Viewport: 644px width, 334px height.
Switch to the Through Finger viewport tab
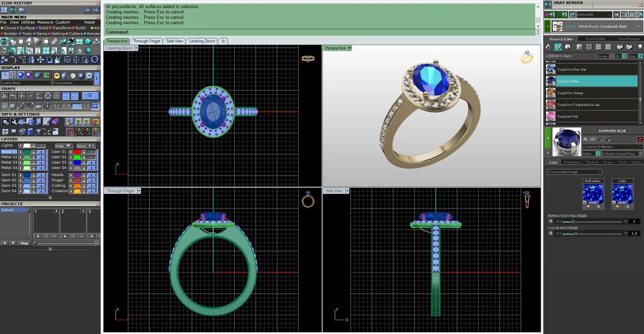tap(147, 41)
